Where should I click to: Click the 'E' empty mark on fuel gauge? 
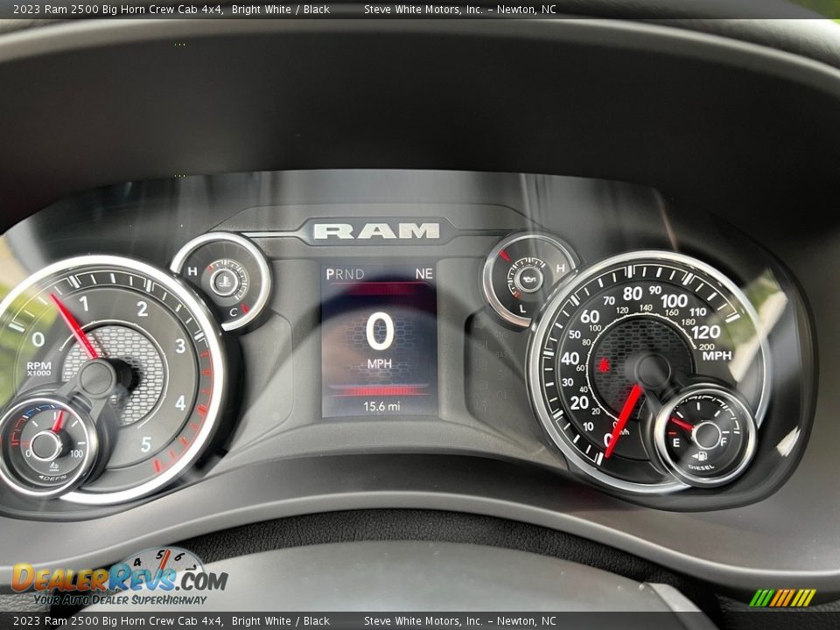click(676, 443)
